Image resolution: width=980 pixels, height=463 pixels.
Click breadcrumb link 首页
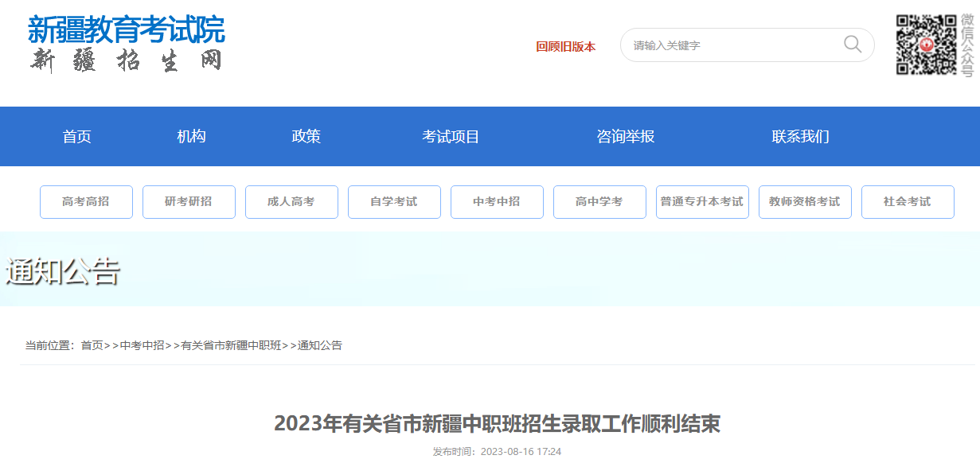pos(92,345)
